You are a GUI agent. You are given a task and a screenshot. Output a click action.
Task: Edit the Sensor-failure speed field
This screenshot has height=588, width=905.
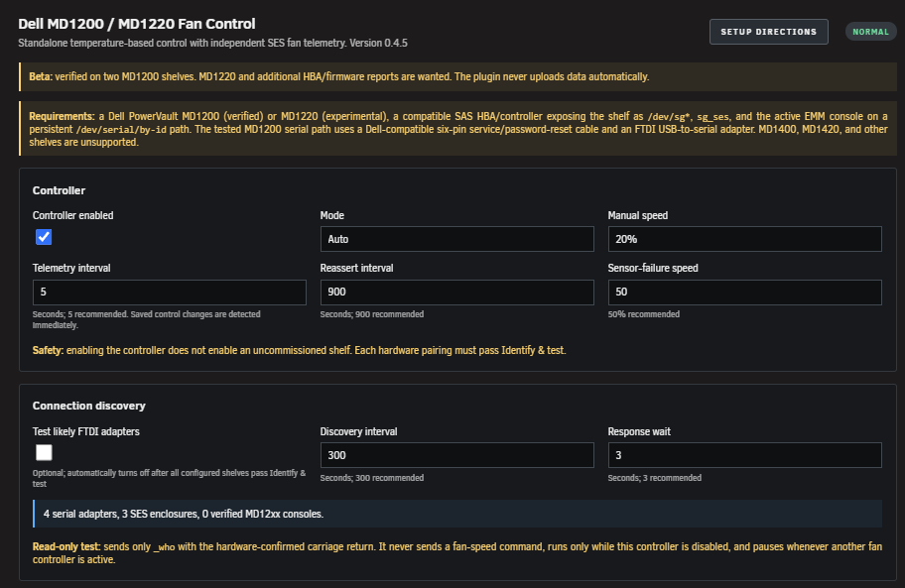(744, 293)
